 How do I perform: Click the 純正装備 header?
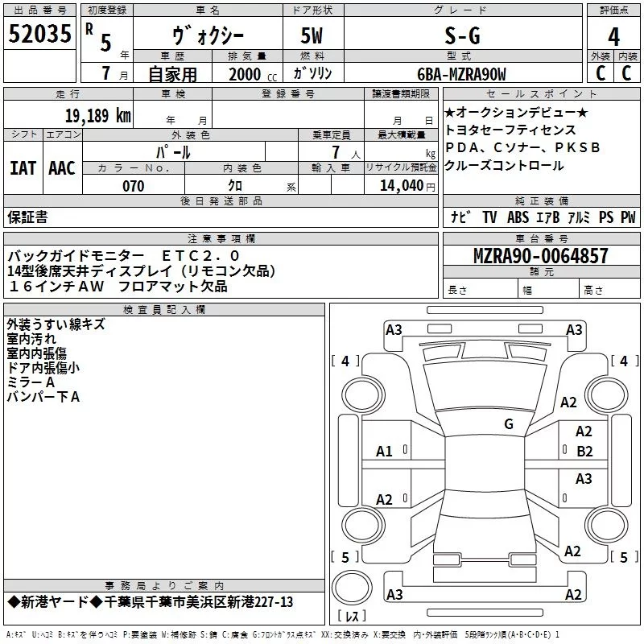point(542,200)
